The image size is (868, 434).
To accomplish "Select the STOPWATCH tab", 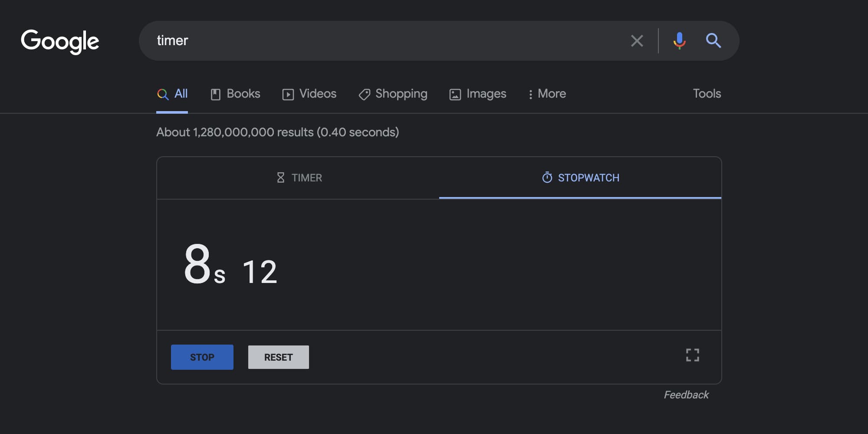I will pos(580,178).
